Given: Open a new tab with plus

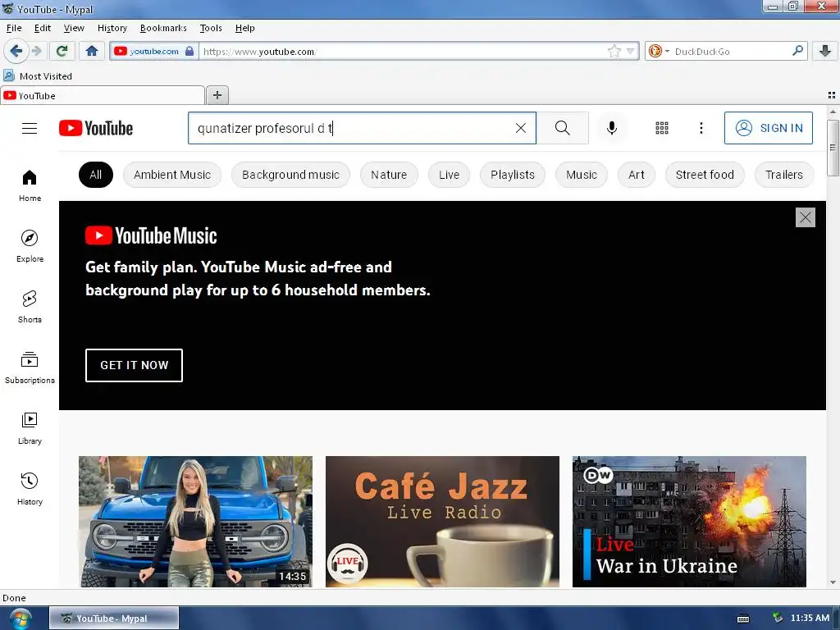Looking at the screenshot, I should coord(217,95).
